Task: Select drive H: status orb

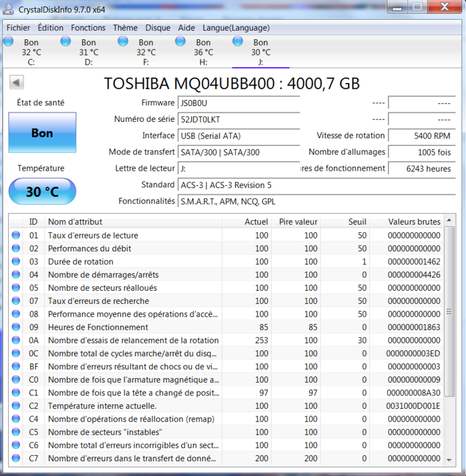Action: [x=180, y=42]
